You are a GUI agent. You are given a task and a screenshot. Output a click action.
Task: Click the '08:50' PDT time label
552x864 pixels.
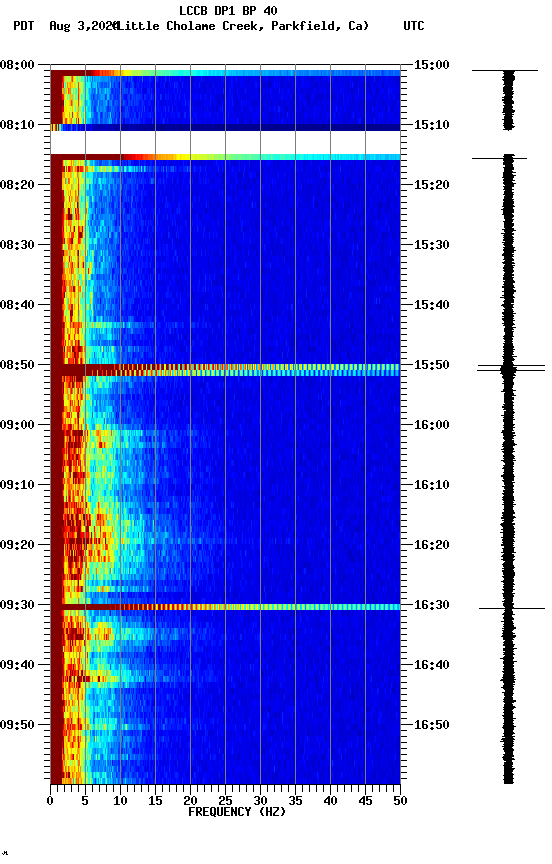(17, 365)
